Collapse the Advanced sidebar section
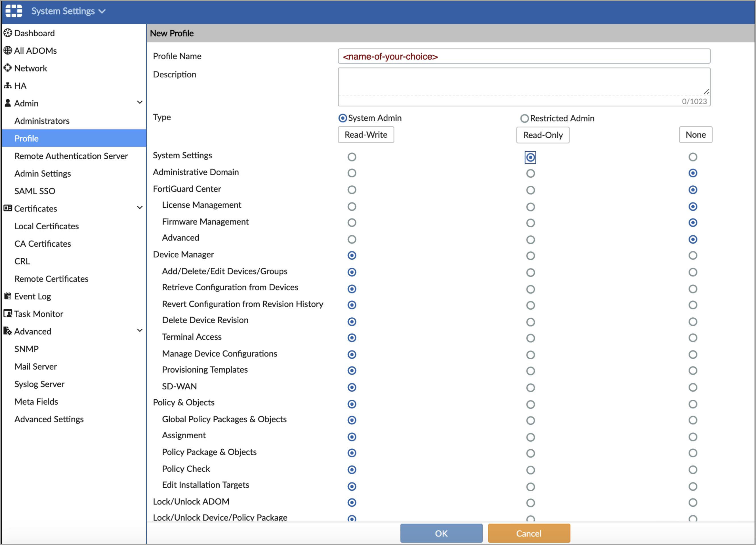The height and width of the screenshot is (545, 756). tap(140, 330)
